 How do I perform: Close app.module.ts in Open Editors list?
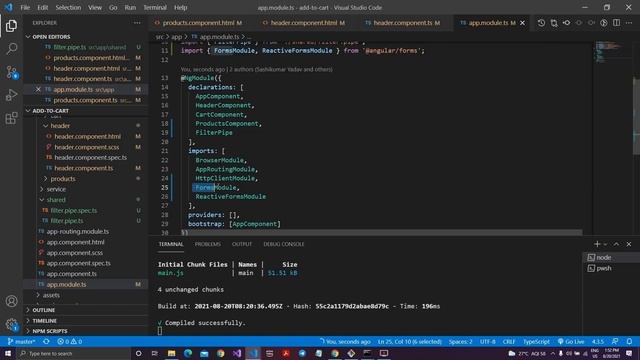pos(38,89)
